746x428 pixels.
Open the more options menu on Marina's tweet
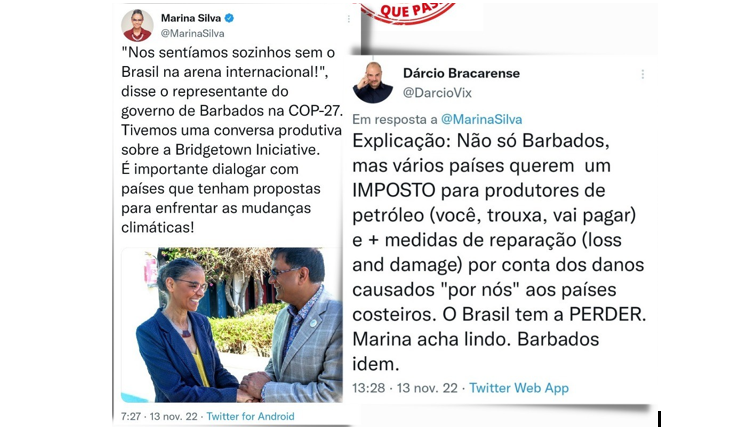coord(349,19)
